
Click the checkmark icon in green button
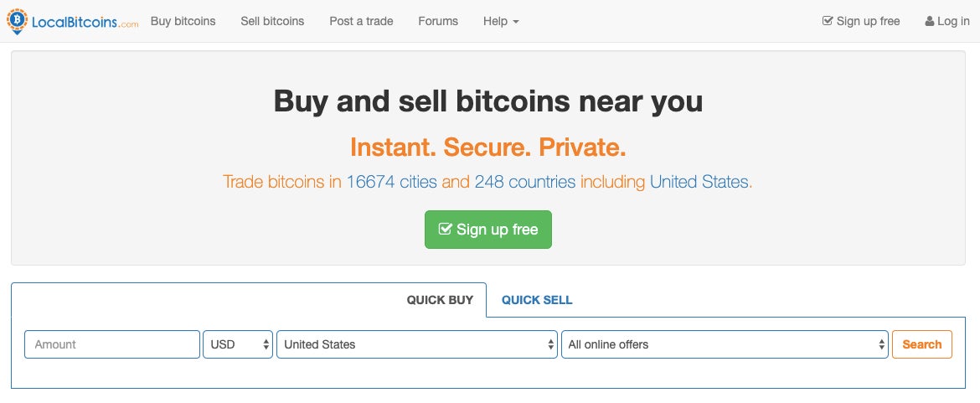tap(445, 229)
